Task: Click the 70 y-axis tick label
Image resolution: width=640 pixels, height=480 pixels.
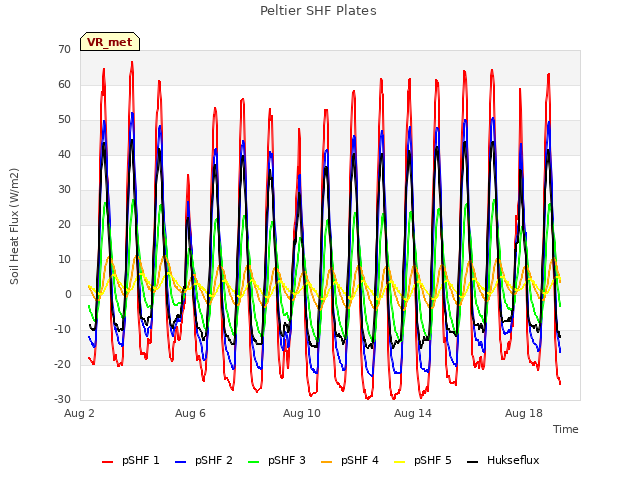Action: [x=64, y=50]
